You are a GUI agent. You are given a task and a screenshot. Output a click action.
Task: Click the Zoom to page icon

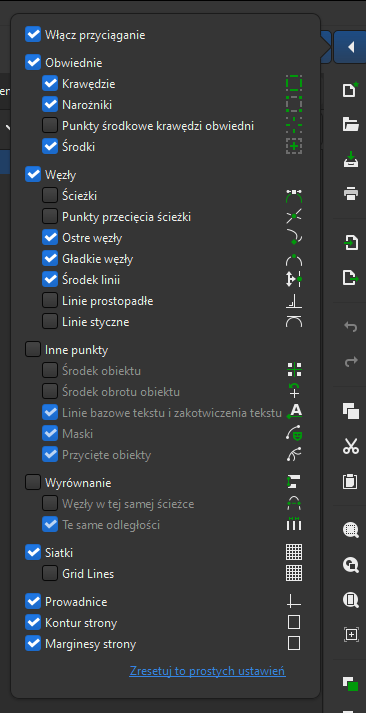click(350, 600)
